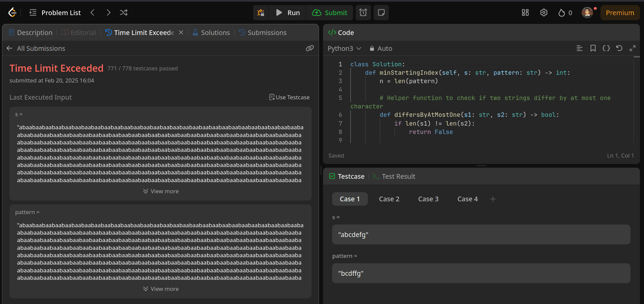Image resolution: width=644 pixels, height=304 pixels.
Task: Click the Premium button
Action: point(620,13)
